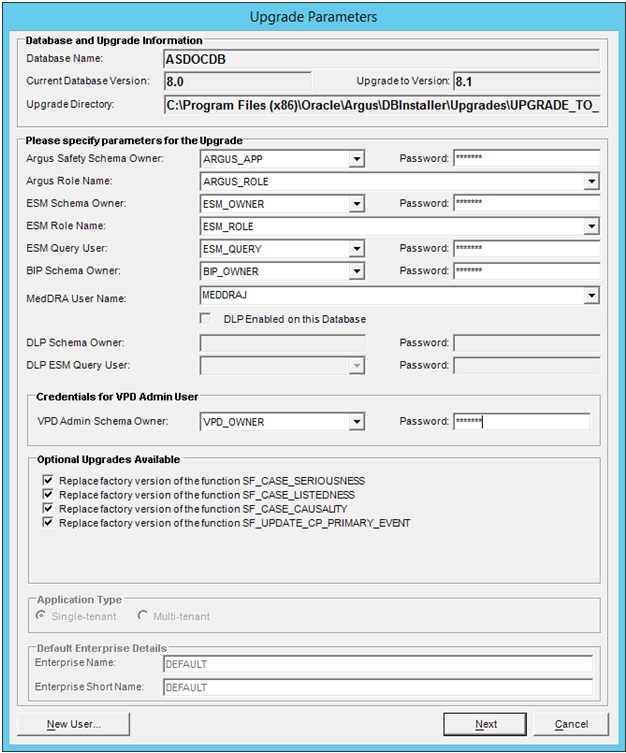The width and height of the screenshot is (626, 753).
Task: Expand VPD Admin Schema Owner dropdown
Action: 356,422
